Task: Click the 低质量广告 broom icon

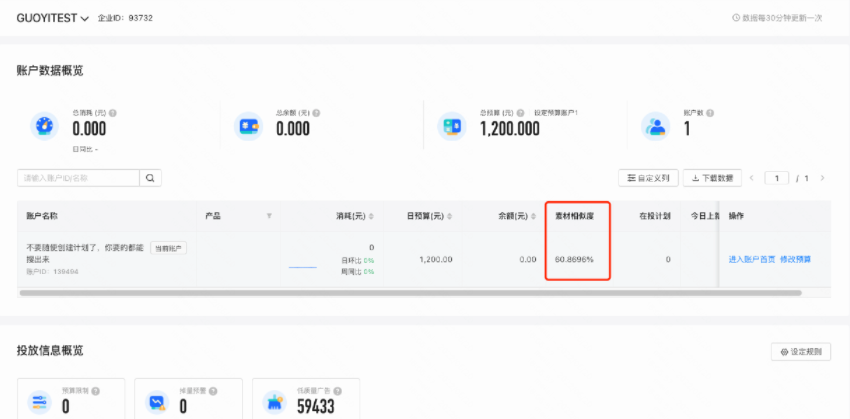Action: (x=275, y=402)
